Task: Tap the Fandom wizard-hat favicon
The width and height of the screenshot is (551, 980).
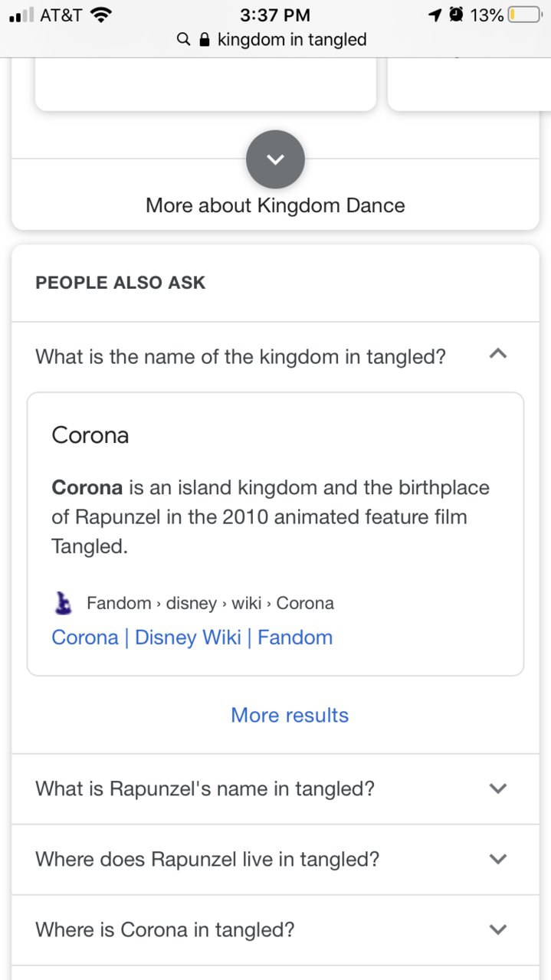Action: (x=64, y=603)
